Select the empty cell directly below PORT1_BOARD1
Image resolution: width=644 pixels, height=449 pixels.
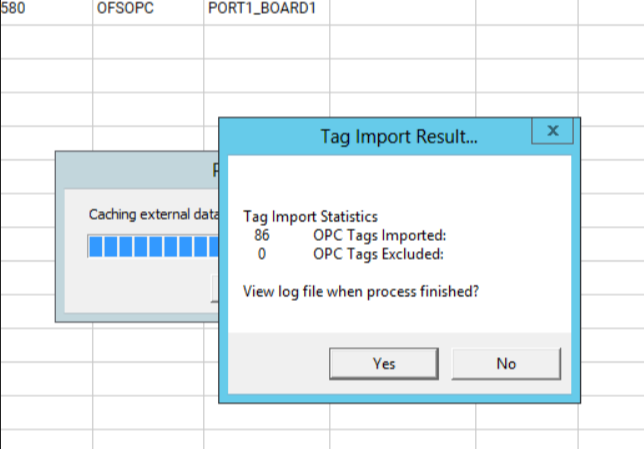click(267, 43)
